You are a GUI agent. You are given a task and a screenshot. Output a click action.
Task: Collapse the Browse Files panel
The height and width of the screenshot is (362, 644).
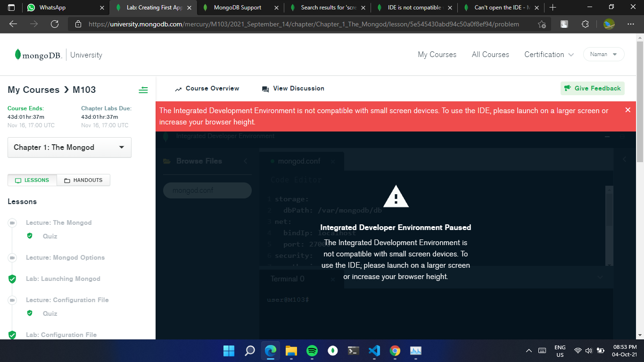pos(245,161)
